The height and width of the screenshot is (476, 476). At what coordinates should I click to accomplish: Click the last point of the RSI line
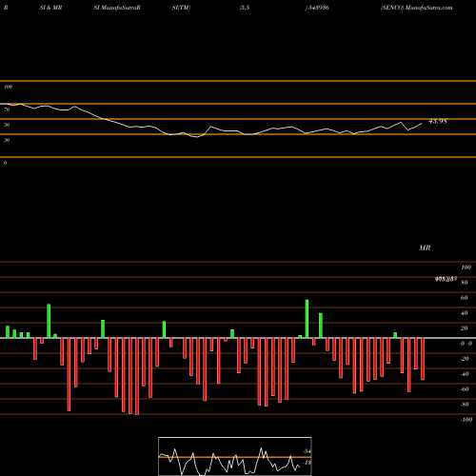422,124
